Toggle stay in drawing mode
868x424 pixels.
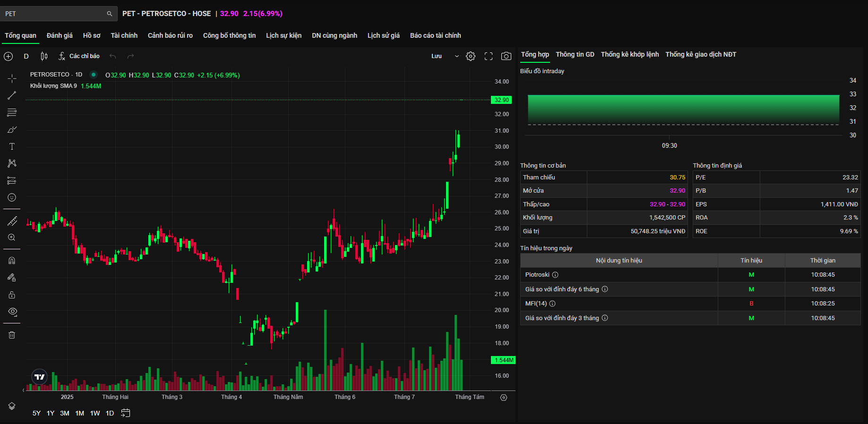[x=12, y=278]
